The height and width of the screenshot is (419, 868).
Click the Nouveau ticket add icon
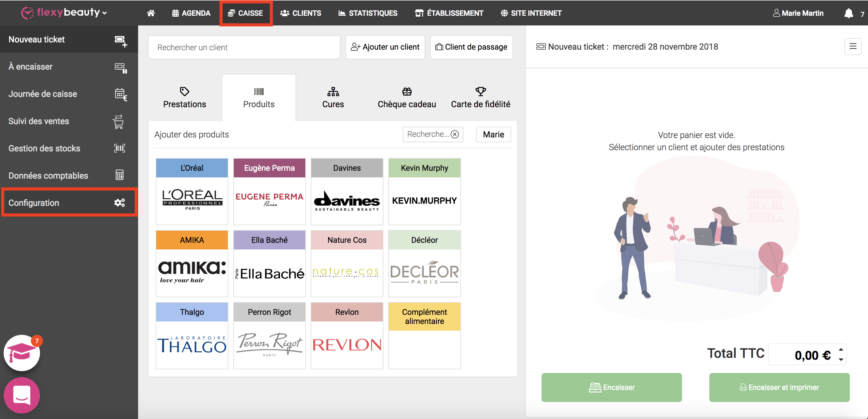[x=121, y=41]
